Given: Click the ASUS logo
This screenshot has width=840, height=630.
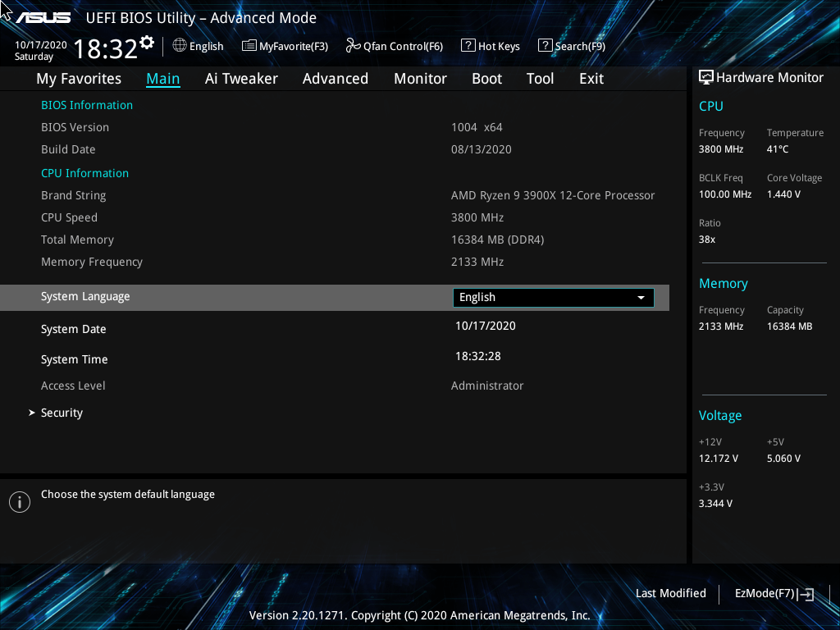Looking at the screenshot, I should click(x=43, y=18).
